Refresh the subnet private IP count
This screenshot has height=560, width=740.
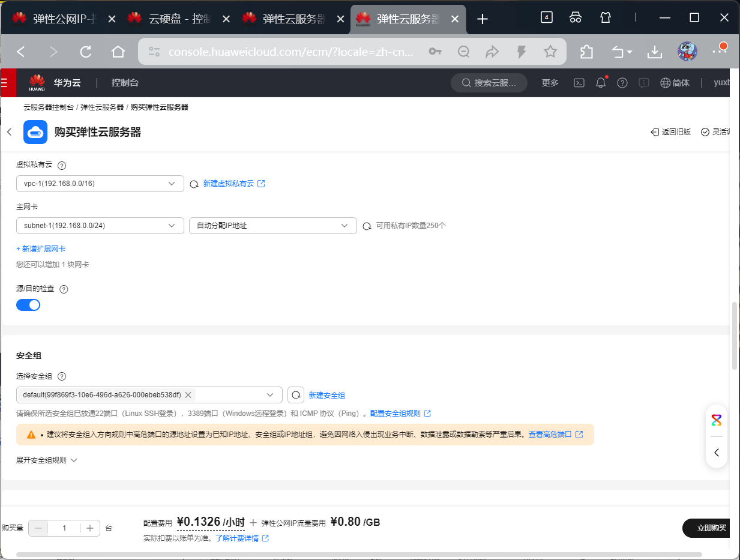(367, 226)
